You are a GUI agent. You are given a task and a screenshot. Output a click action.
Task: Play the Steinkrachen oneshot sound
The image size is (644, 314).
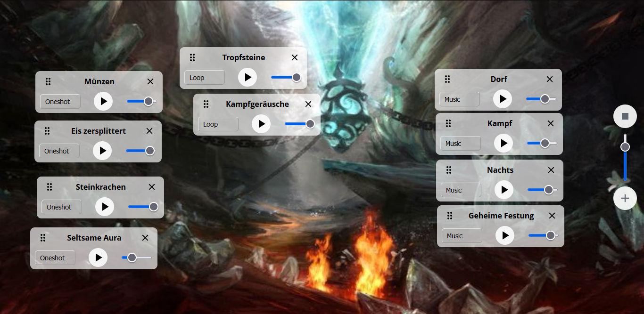tap(105, 207)
